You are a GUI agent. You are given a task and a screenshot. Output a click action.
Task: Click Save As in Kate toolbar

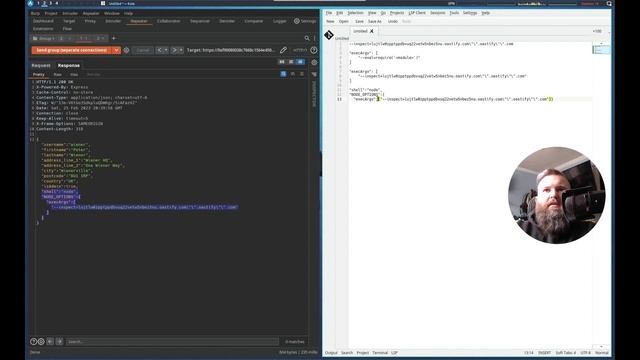pos(375,21)
